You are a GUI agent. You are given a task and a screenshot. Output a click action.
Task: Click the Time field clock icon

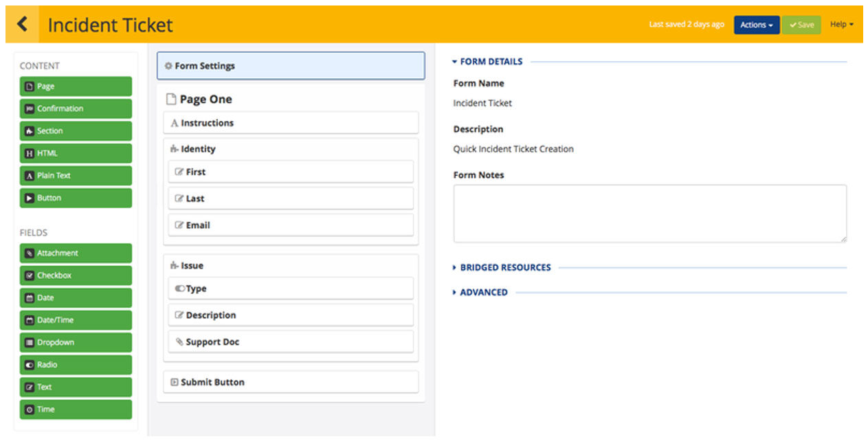[x=29, y=409]
